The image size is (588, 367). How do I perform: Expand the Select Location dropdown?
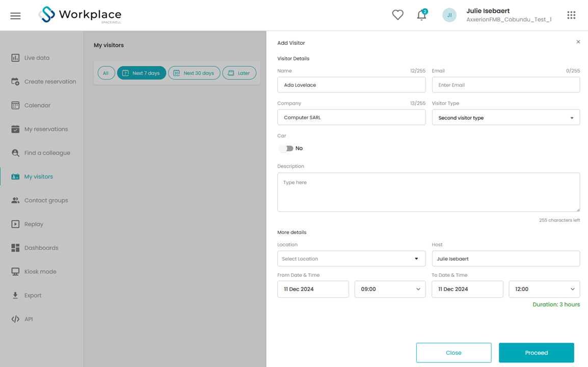point(352,258)
